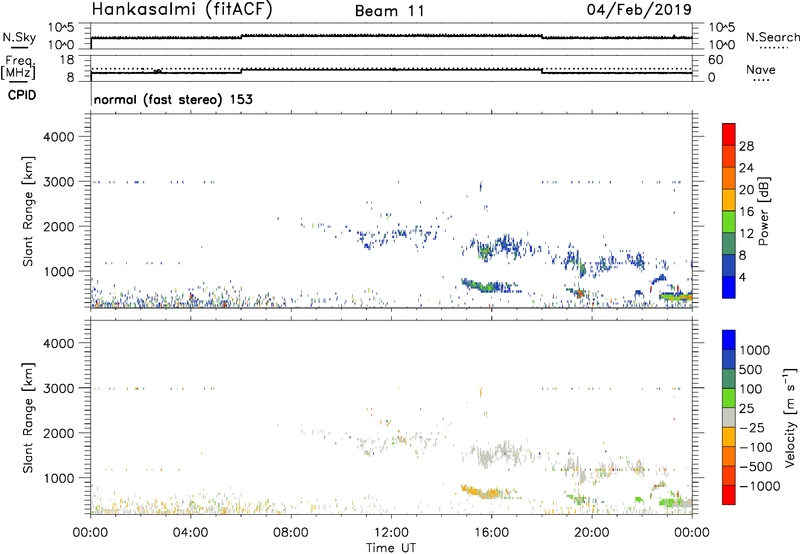The height and width of the screenshot is (554, 800).
Task: Click the 'N.Search' legend label
Action: [x=772, y=37]
